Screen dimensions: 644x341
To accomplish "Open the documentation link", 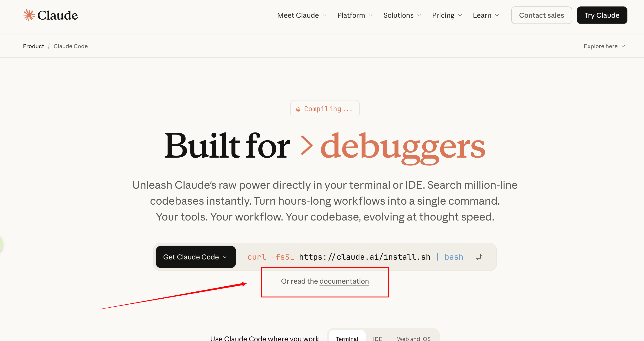I will pyautogui.click(x=344, y=281).
